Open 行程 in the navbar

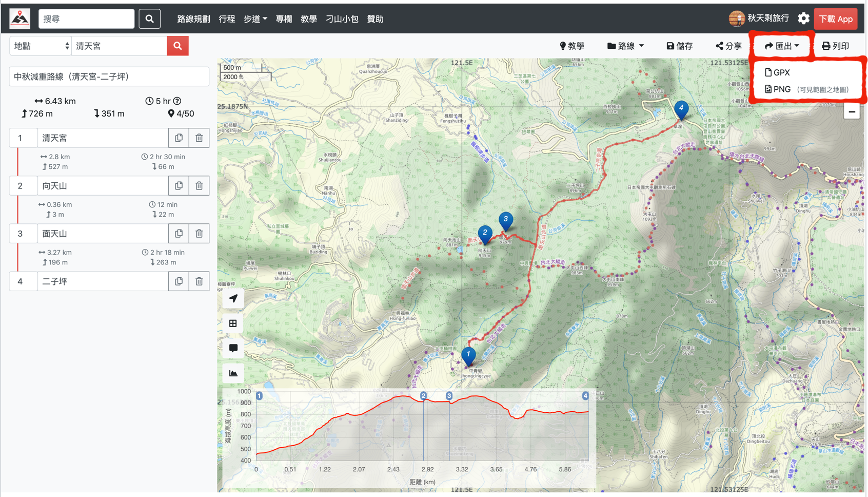coord(227,18)
